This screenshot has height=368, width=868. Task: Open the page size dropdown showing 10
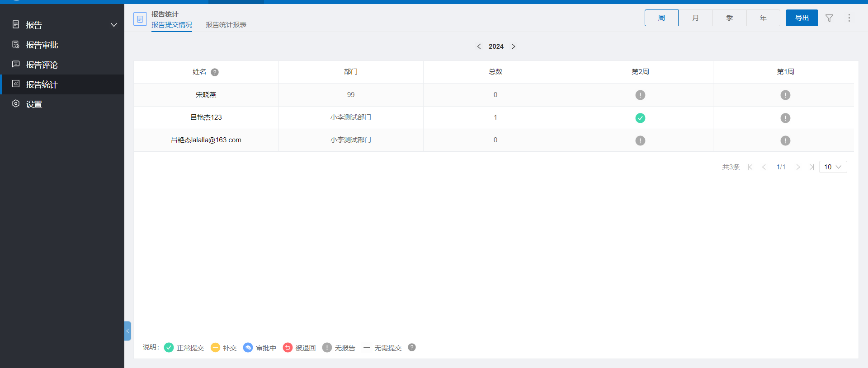pyautogui.click(x=833, y=167)
